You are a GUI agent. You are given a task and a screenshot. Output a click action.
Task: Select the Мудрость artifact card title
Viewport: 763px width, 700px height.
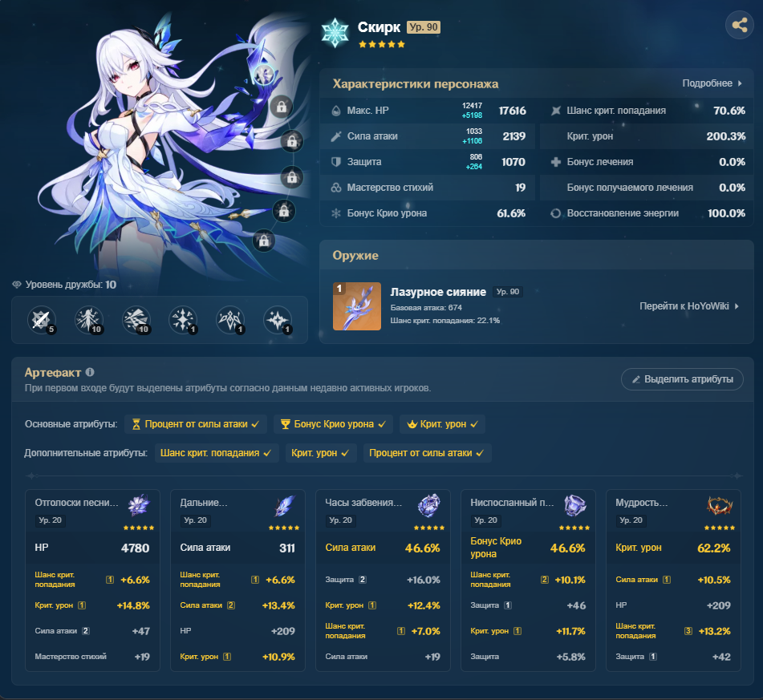click(x=641, y=503)
